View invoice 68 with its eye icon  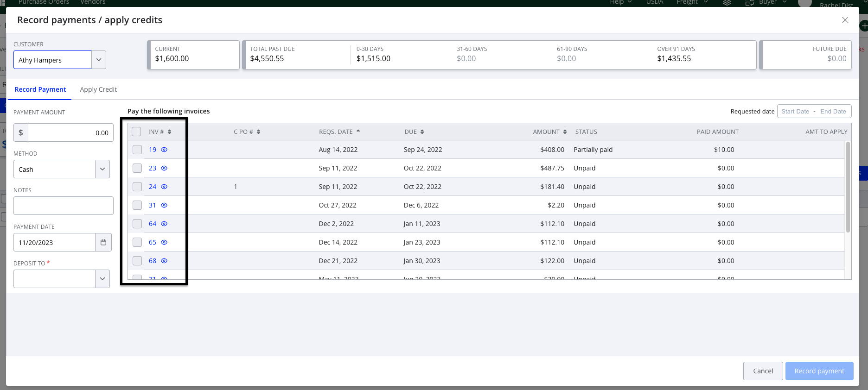[x=164, y=261]
